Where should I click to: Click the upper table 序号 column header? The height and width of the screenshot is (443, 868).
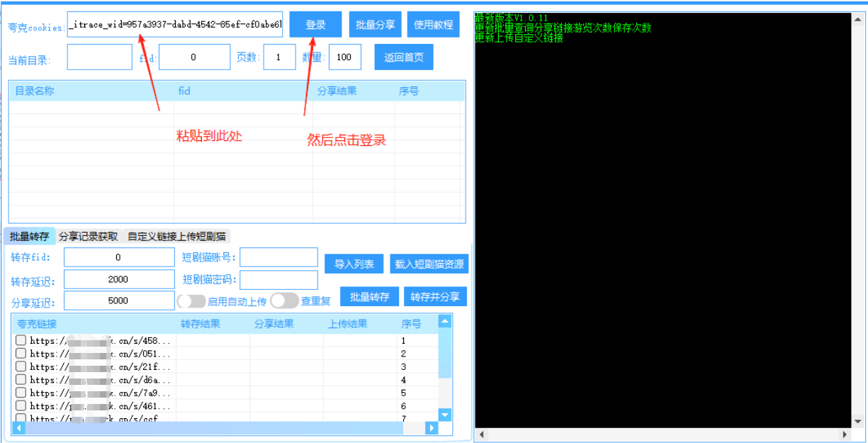(x=428, y=91)
